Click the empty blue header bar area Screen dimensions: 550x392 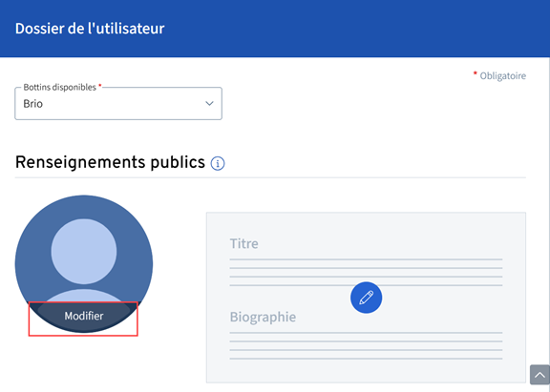[350, 29]
